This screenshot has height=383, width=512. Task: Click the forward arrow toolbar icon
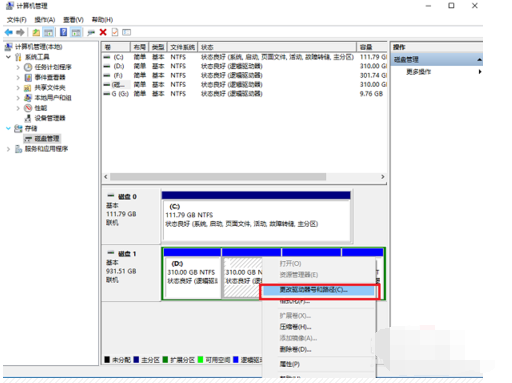point(20,32)
